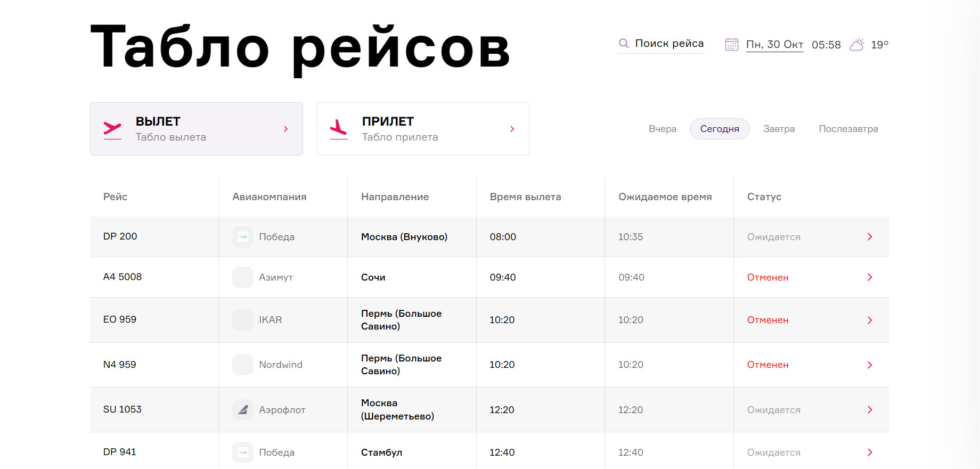The height and width of the screenshot is (469, 980).
Task: Click Авиакомпания column header
Action: [x=269, y=197]
